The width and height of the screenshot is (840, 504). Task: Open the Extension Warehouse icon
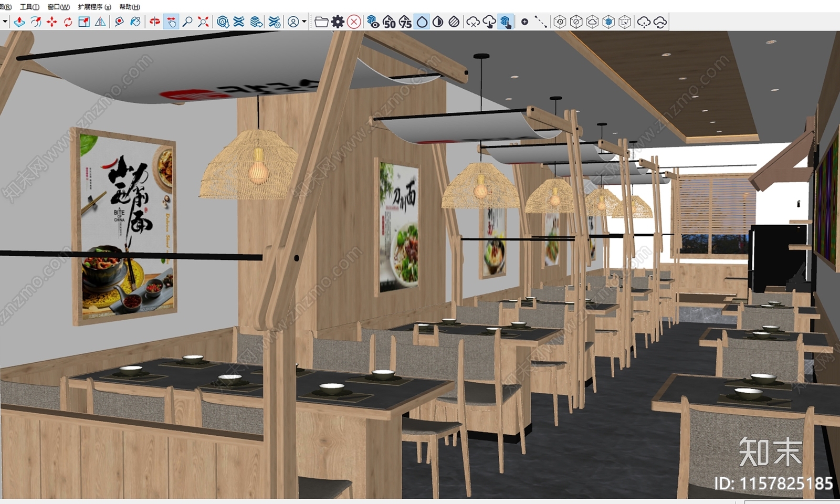coord(239,22)
